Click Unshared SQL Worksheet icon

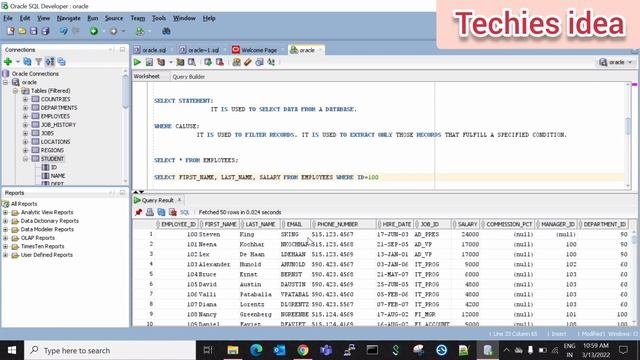(236, 62)
